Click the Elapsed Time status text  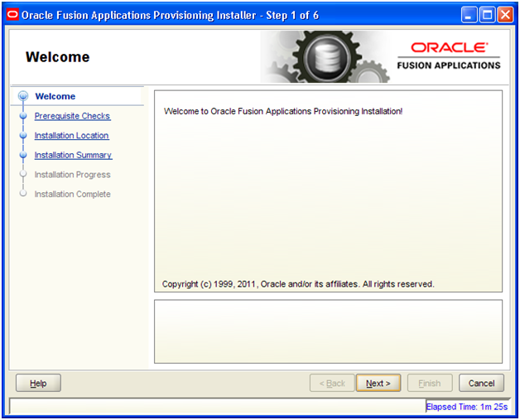(x=467, y=407)
